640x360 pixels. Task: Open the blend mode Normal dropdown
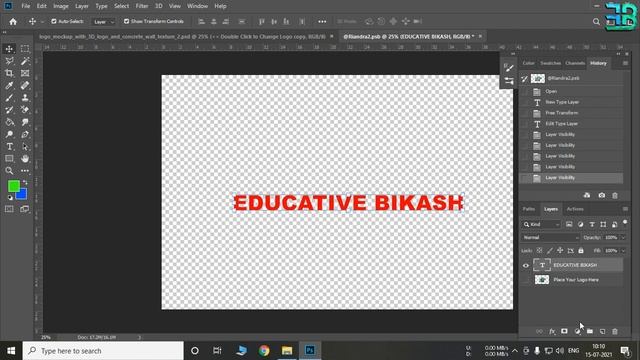(550, 238)
